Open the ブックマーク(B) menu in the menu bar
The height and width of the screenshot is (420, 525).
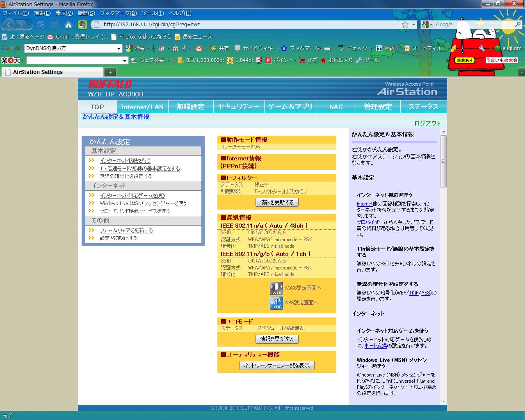pos(118,13)
